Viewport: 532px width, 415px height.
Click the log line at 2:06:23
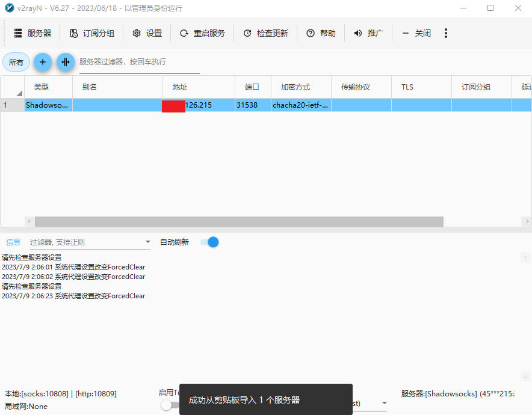(x=73, y=296)
